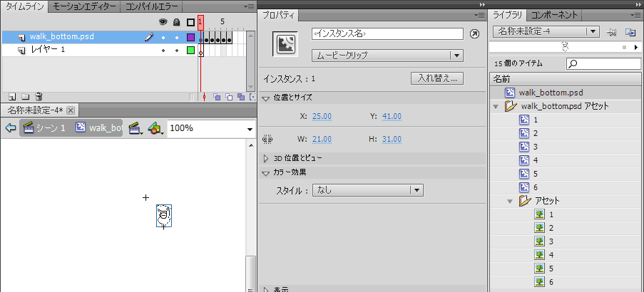Toggle lock dot for walk_bottom.psd layer
The width and height of the screenshot is (644, 292).
click(176, 37)
